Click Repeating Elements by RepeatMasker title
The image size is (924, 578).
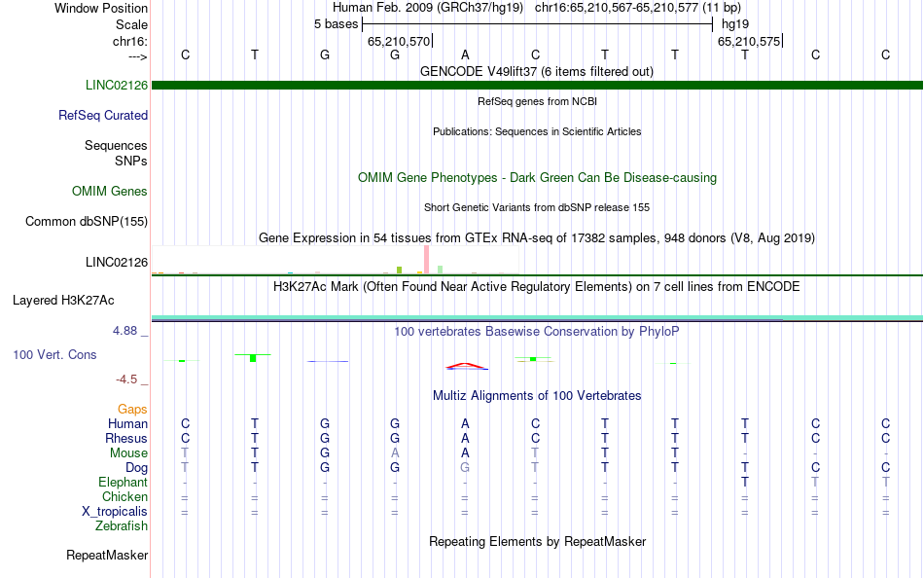(537, 541)
